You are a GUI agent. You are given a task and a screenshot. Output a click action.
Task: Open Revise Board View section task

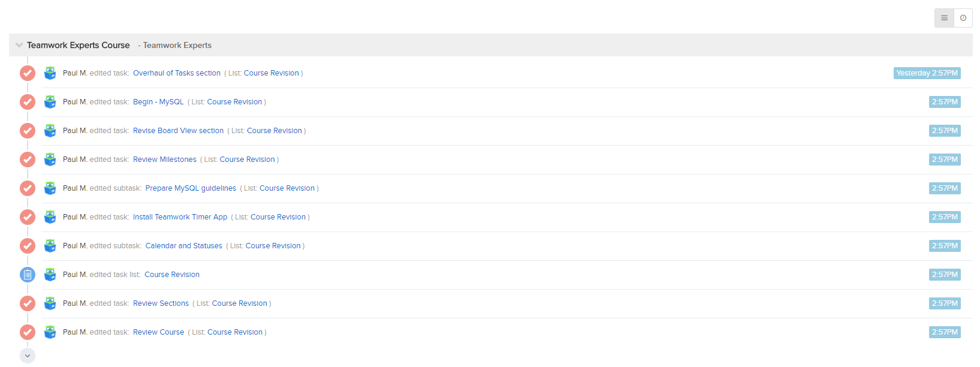pos(178,131)
